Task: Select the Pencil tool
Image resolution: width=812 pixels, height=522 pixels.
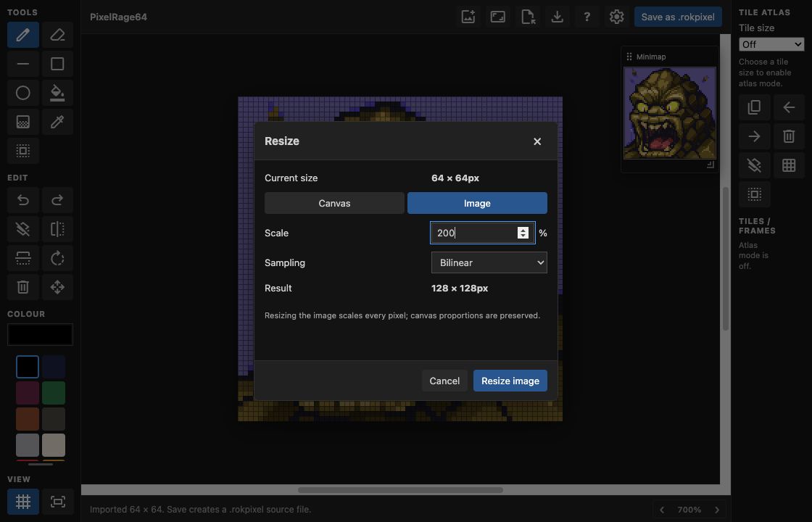Action: click(x=22, y=35)
